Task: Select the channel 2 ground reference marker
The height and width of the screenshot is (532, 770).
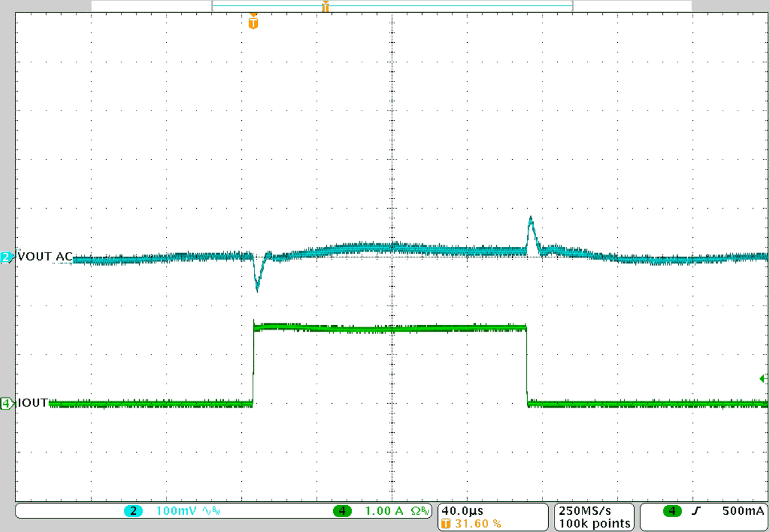Action: 6,257
